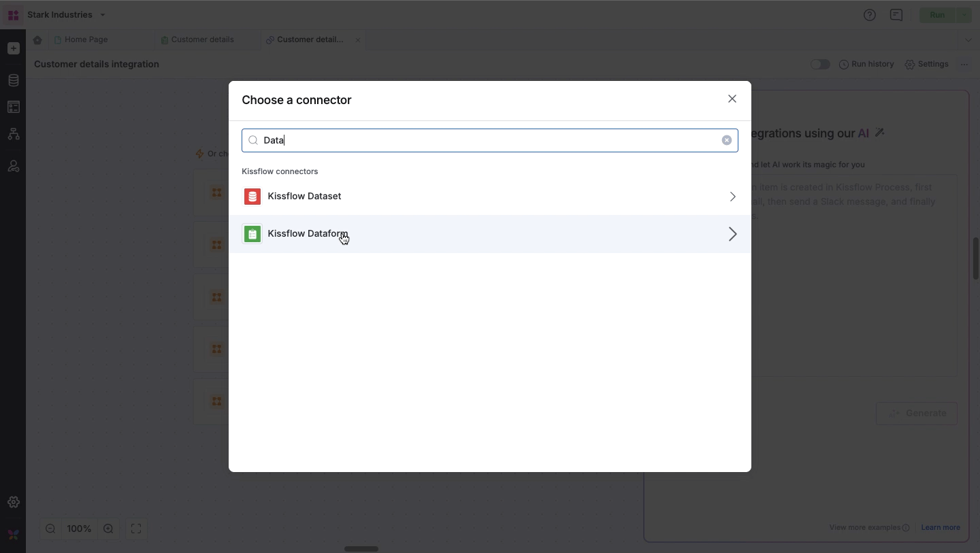This screenshot has height=553, width=980.
Task: Open the Learn more link
Action: [x=941, y=527]
